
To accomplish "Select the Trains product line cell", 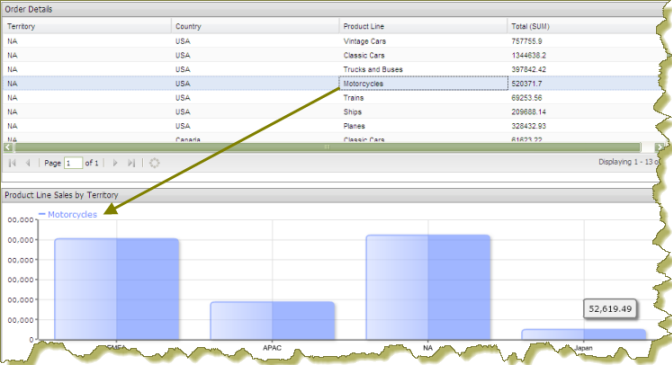I will point(354,98).
